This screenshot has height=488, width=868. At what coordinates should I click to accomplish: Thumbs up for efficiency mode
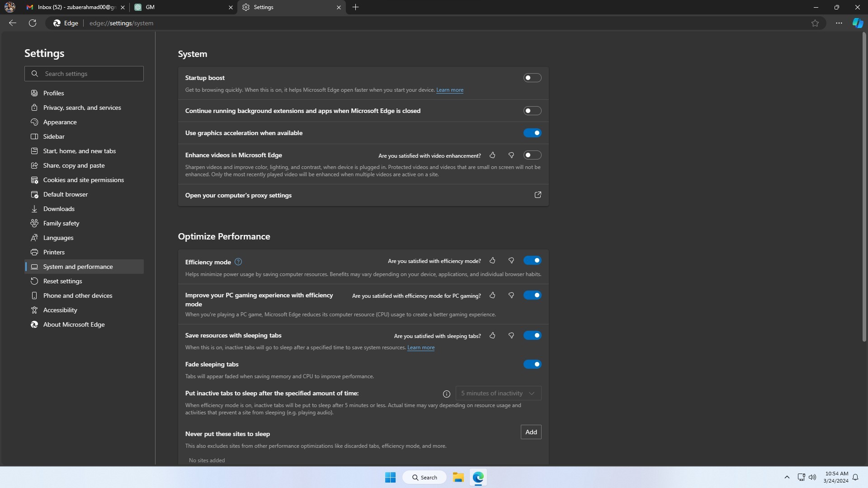coord(492,260)
